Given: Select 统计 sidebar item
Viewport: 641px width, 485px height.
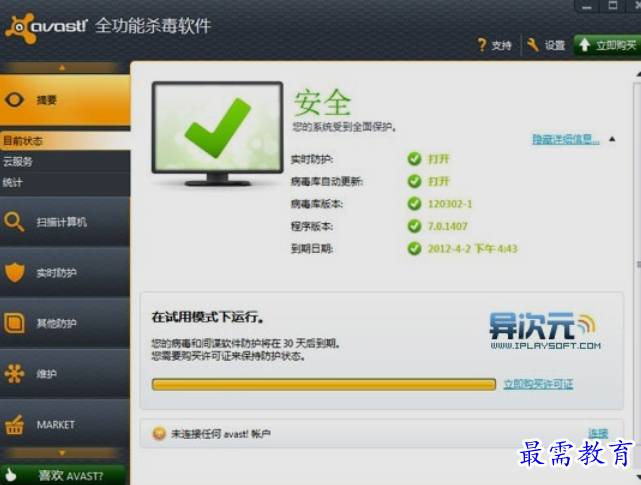Looking at the screenshot, I should point(65,182).
